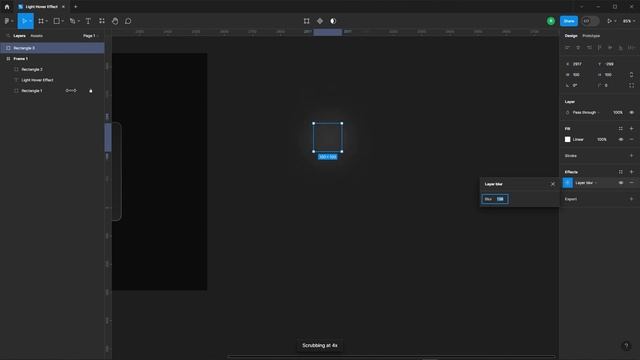Remove the Linear fill with minus
640x360 pixels.
pyautogui.click(x=631, y=140)
